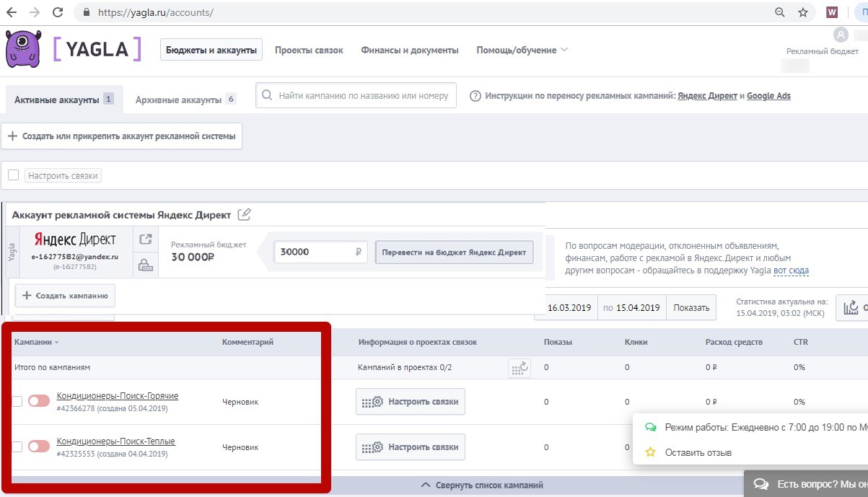Open Проекты связок section
This screenshot has width=868, height=497.
click(309, 50)
